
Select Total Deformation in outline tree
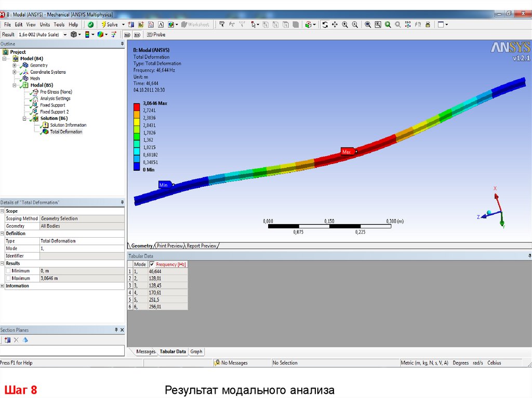tap(66, 132)
